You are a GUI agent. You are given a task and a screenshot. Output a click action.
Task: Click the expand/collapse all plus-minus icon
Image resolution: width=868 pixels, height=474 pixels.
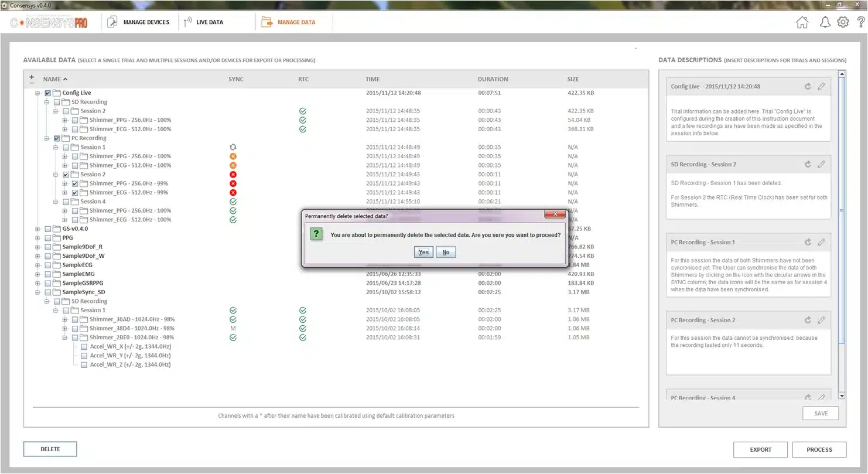pyautogui.click(x=32, y=79)
